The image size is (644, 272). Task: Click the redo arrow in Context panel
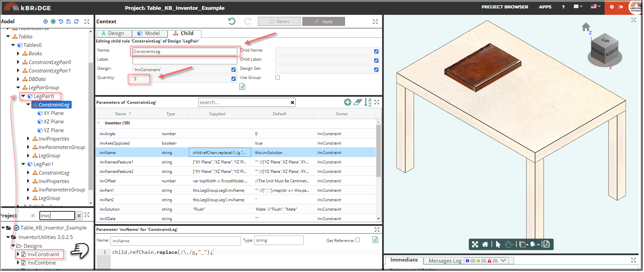point(248,21)
